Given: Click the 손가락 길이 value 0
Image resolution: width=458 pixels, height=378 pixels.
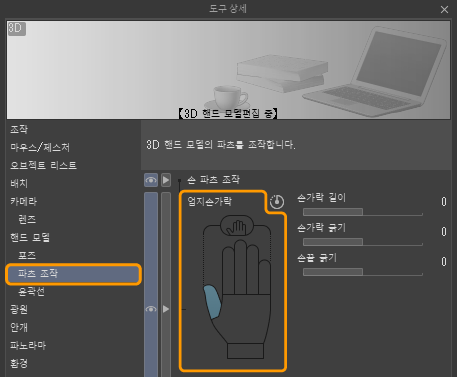Looking at the screenshot, I should [444, 202].
